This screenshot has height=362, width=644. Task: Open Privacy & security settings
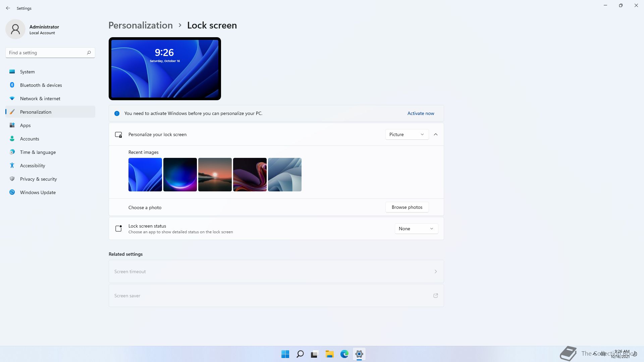(50, 179)
